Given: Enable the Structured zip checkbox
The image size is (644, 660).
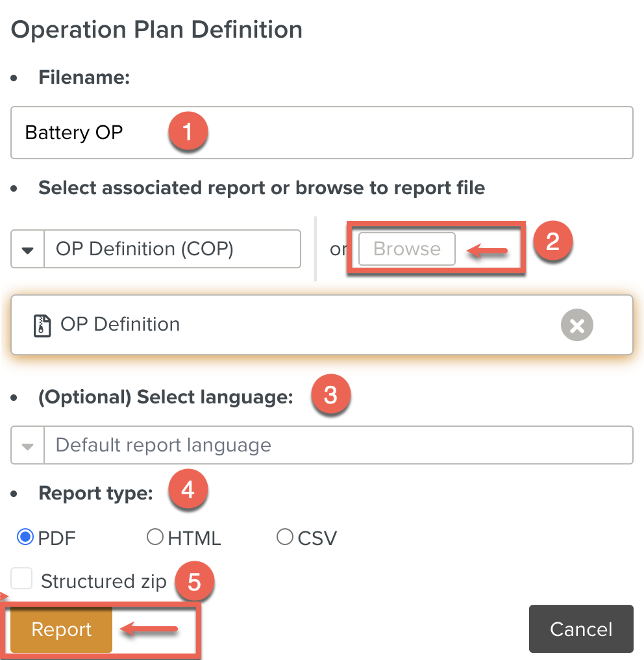Looking at the screenshot, I should tap(21, 579).
